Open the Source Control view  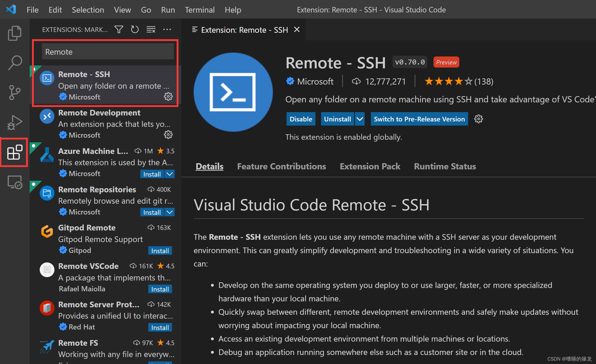pos(14,93)
